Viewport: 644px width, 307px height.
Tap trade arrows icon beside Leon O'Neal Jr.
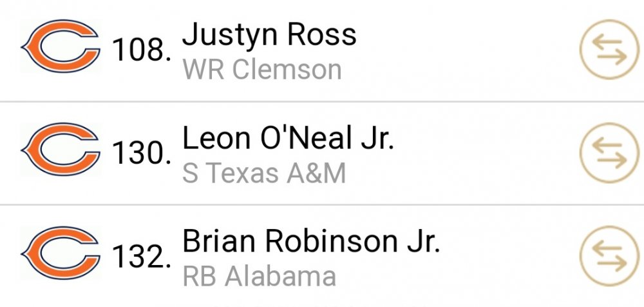pos(609,153)
